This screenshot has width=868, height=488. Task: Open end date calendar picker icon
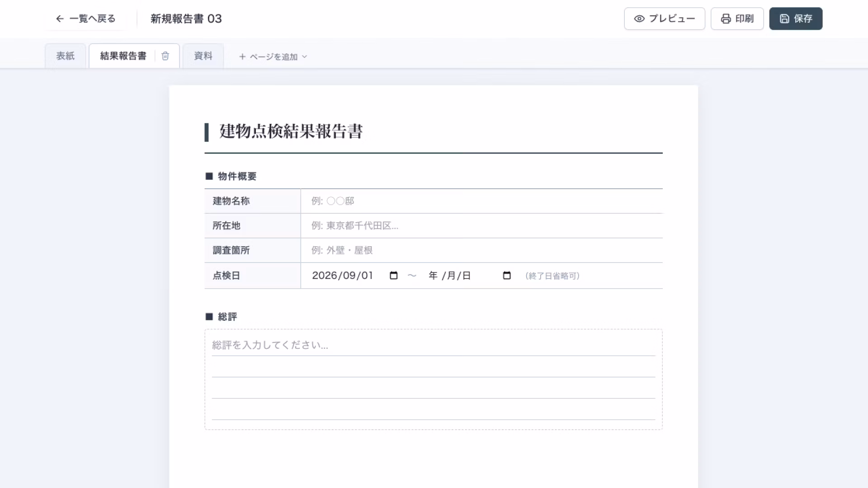507,276
